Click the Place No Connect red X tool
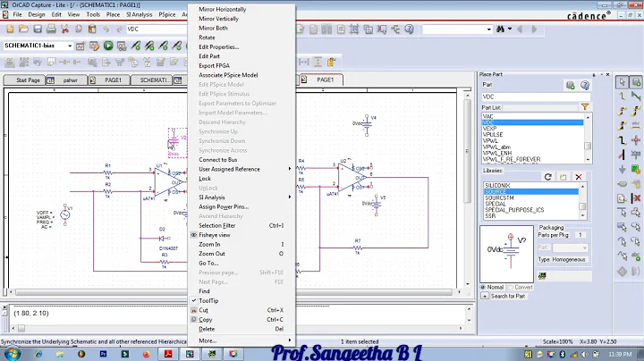The width and height of the screenshot is (644, 361). point(636,198)
